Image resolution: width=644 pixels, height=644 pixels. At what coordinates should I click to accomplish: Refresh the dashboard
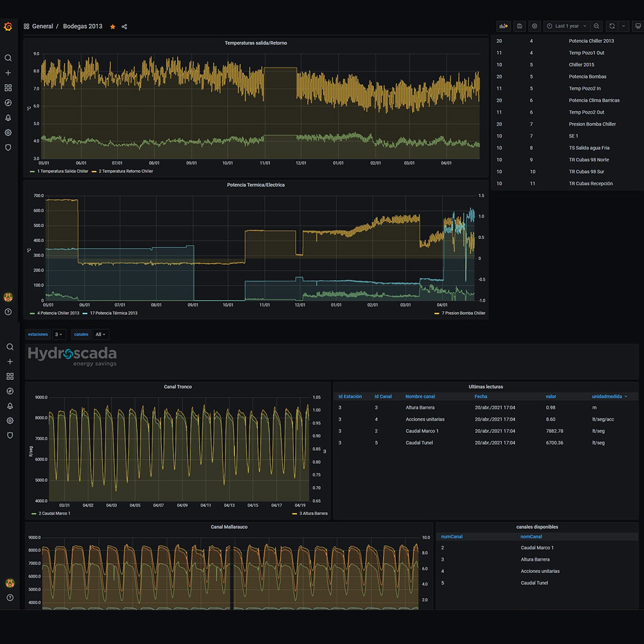pyautogui.click(x=612, y=26)
